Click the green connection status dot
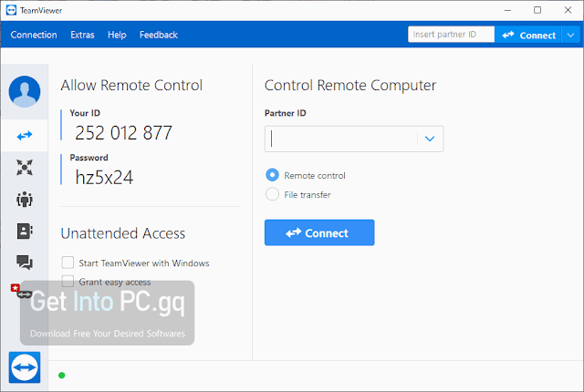The height and width of the screenshot is (392, 584). pos(62,376)
